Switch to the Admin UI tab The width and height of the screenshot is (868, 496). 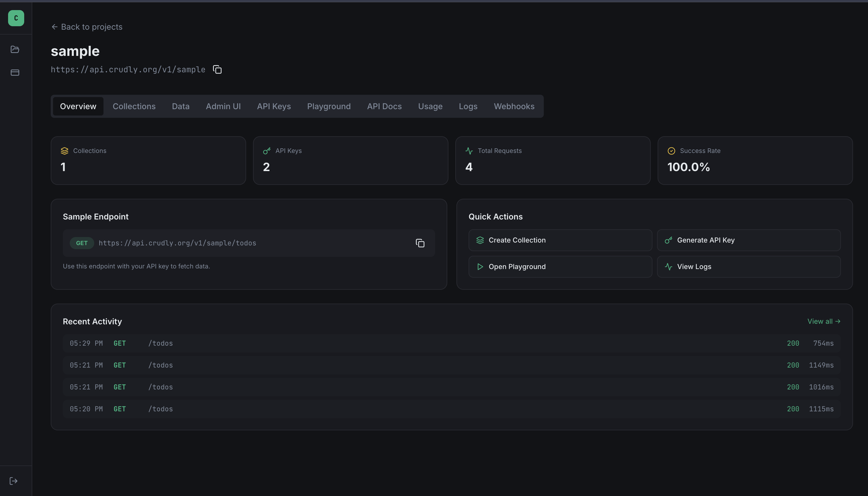[x=223, y=106]
